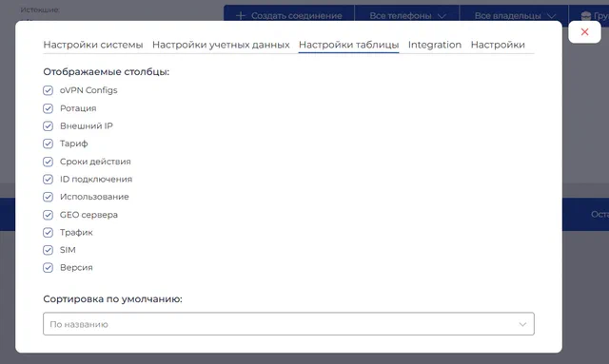Switch to Настройки учетных данных tab
This screenshot has height=364, width=609.
(x=221, y=45)
